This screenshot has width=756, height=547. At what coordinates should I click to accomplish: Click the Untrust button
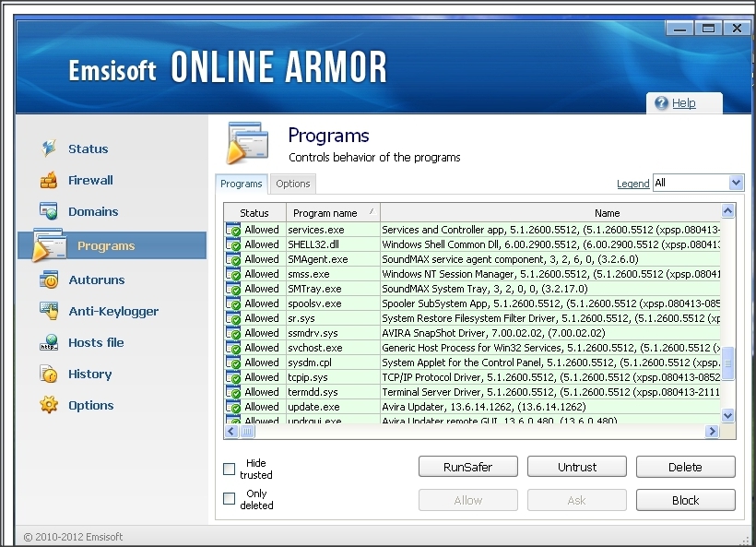click(x=576, y=467)
